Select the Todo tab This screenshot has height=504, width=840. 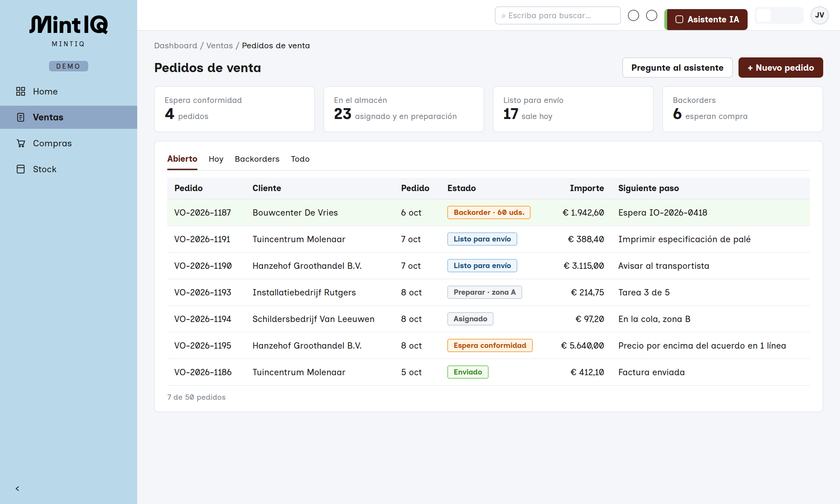(300, 159)
